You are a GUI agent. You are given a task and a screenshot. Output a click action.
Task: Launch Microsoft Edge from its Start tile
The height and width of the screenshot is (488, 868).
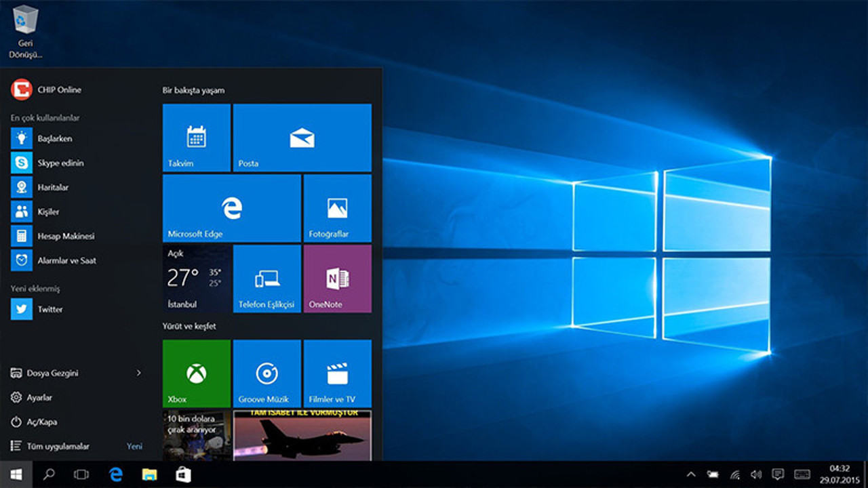[x=231, y=208]
